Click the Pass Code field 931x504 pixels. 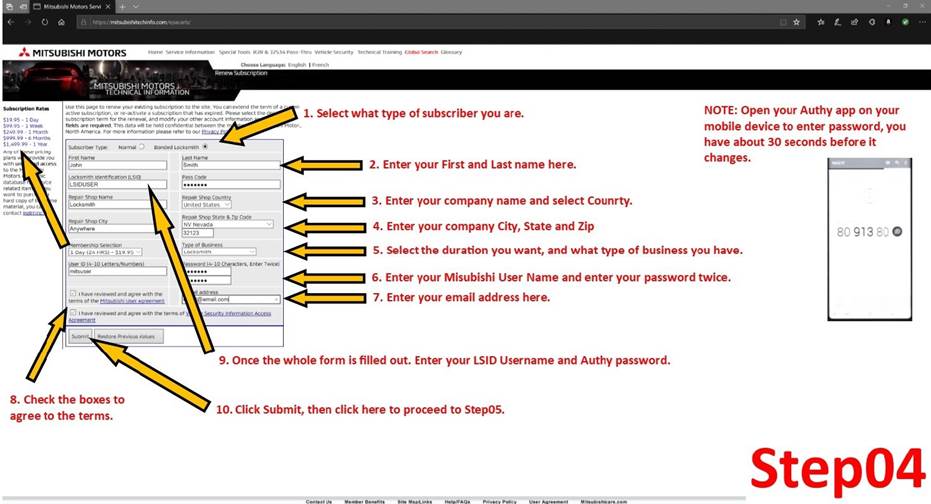pyautogui.click(x=230, y=185)
